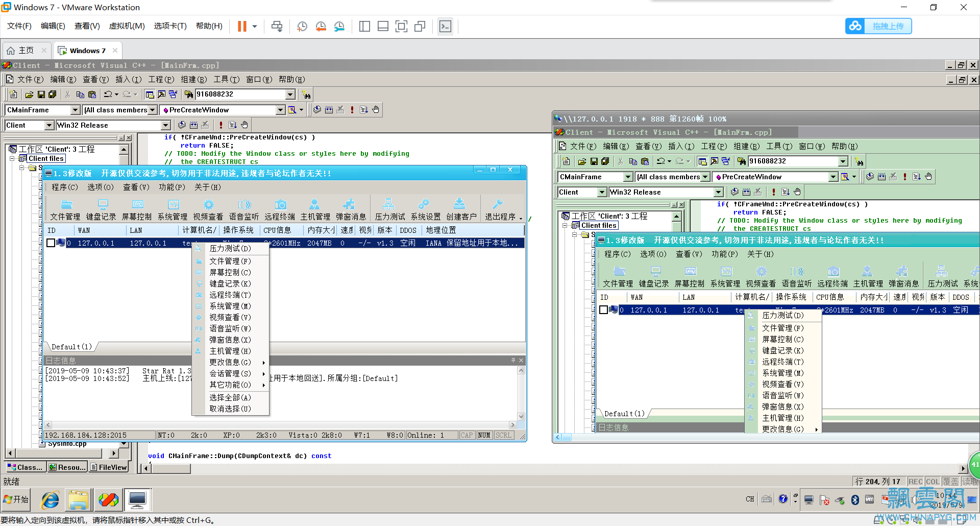Click Insert Breakpoint hand icon beside Win32 Release
This screenshot has height=526, width=980.
[x=244, y=125]
